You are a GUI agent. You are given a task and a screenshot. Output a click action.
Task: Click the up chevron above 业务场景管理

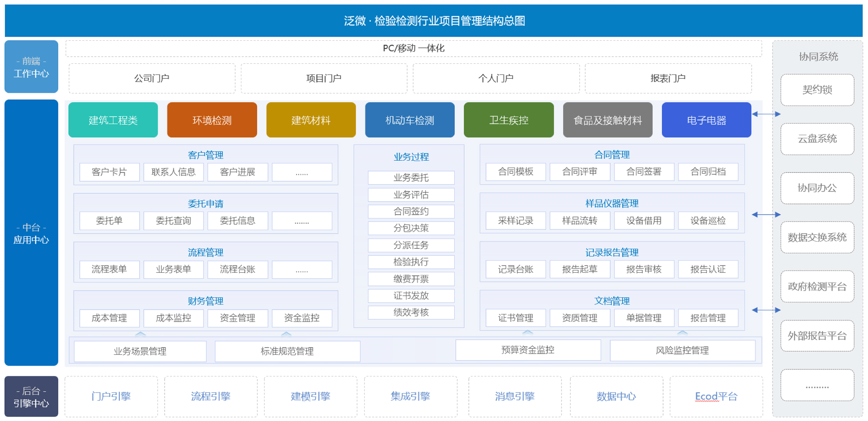(x=140, y=334)
